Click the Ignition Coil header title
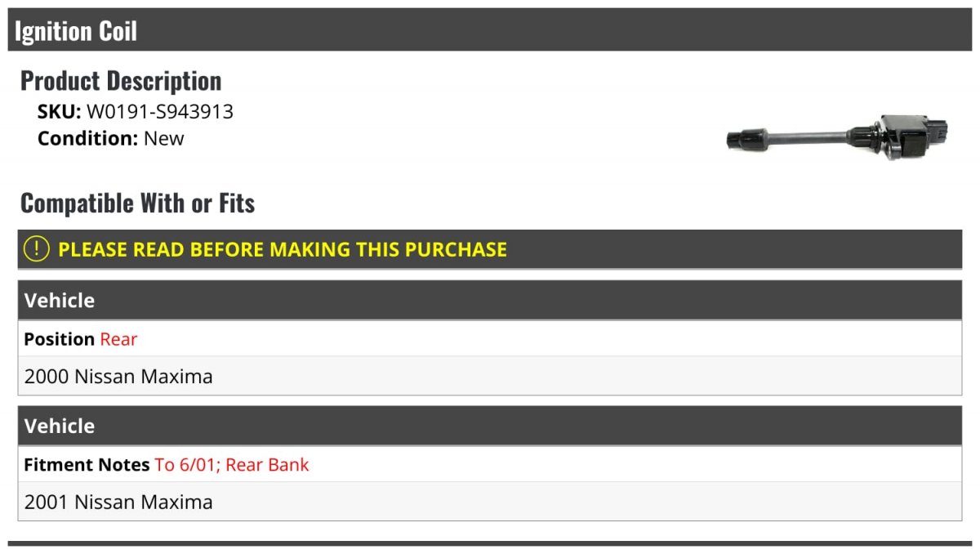 click(76, 31)
